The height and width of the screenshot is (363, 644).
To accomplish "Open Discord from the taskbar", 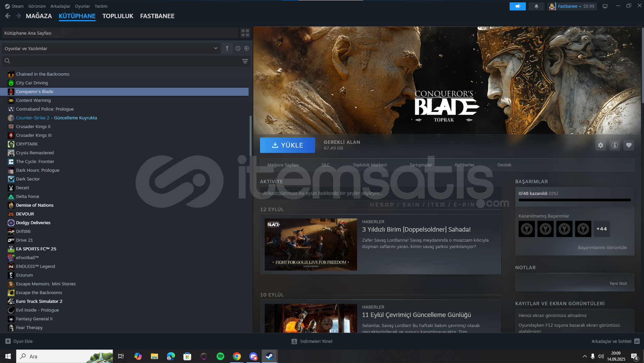I will [253, 356].
